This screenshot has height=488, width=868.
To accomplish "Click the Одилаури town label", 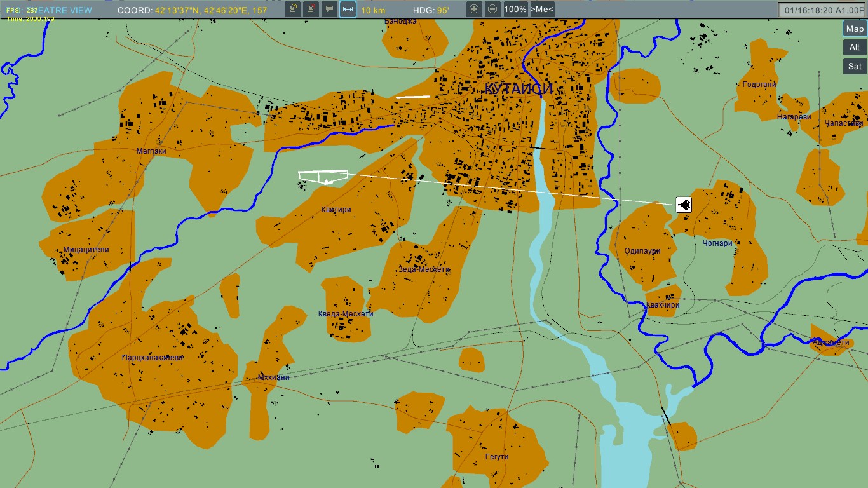I will coord(642,251).
